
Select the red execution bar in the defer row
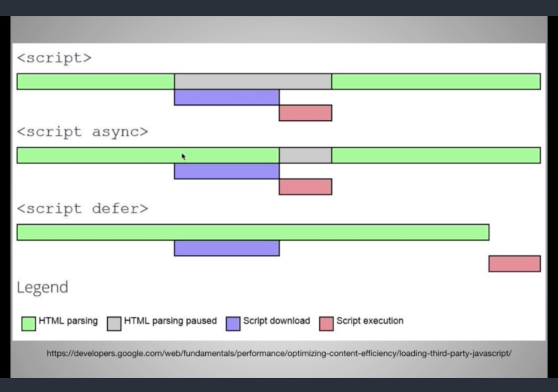(x=514, y=264)
